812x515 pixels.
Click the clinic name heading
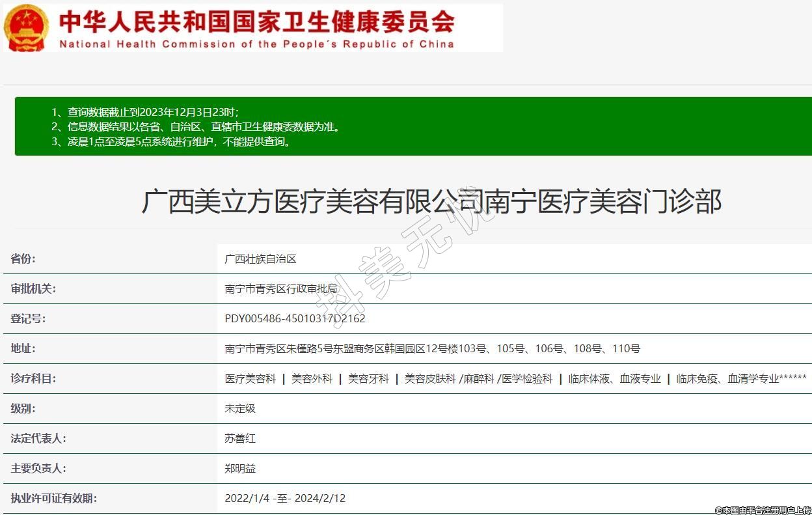[x=431, y=201]
